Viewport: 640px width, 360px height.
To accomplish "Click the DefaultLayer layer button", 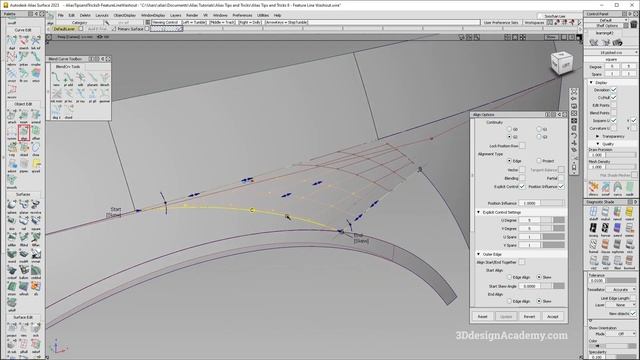I will (x=64, y=29).
